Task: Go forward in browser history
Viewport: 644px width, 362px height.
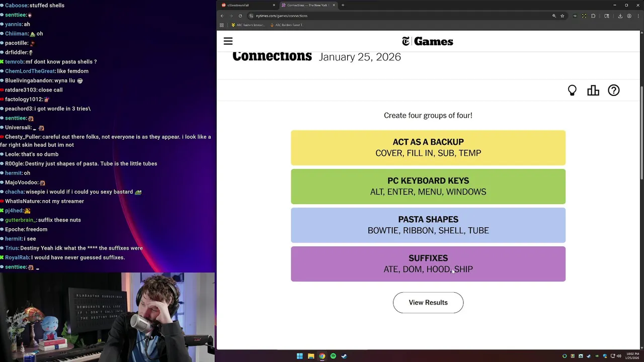Action: [231, 16]
